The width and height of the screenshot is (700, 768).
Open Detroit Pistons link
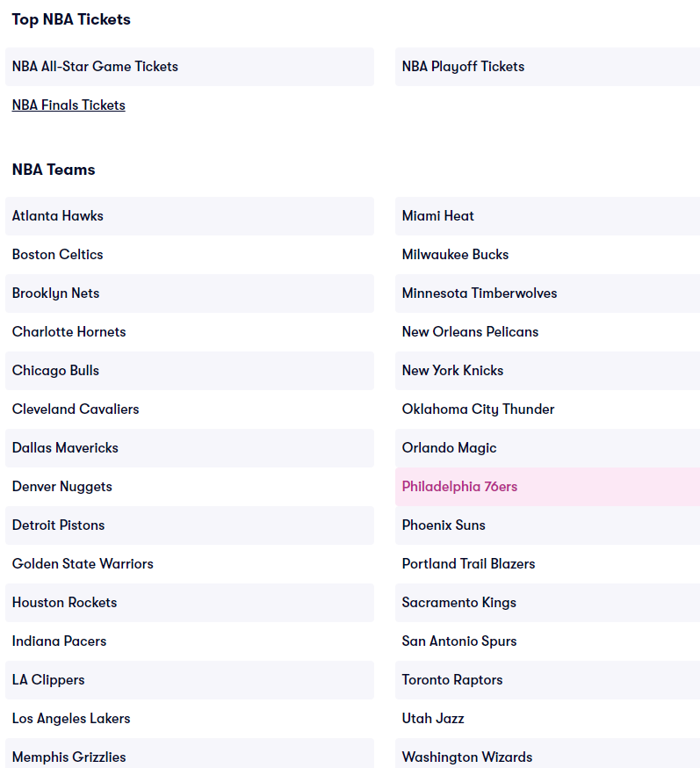(190, 525)
